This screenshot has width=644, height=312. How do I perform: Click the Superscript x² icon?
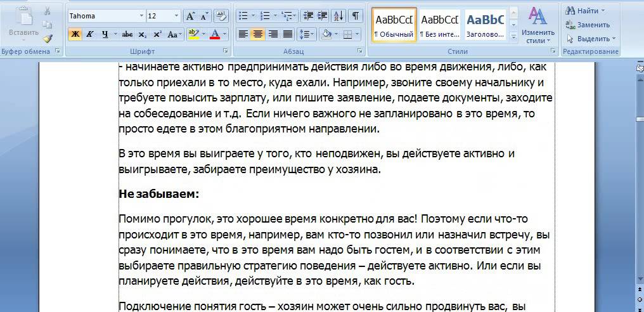pos(157,34)
